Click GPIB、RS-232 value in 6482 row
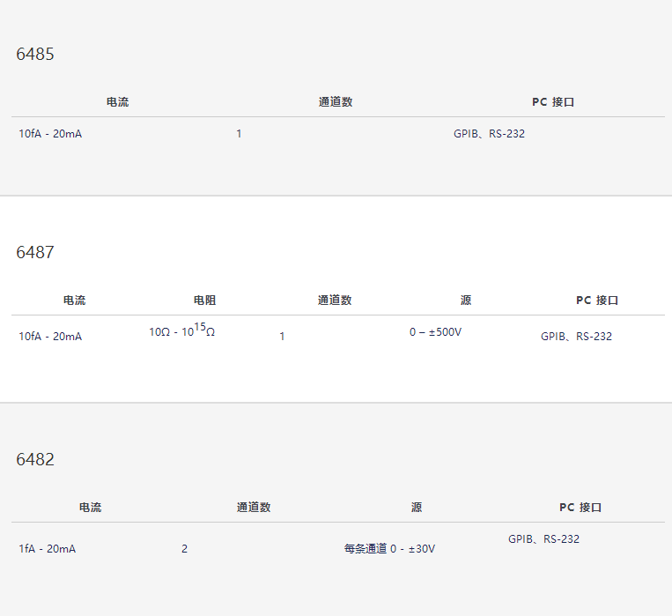Screen dimensions: 672x616 coord(544,538)
